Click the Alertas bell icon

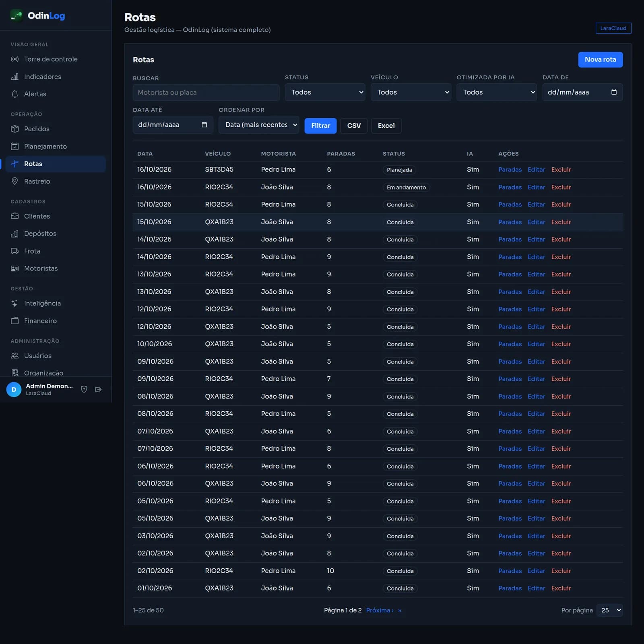[x=15, y=94]
